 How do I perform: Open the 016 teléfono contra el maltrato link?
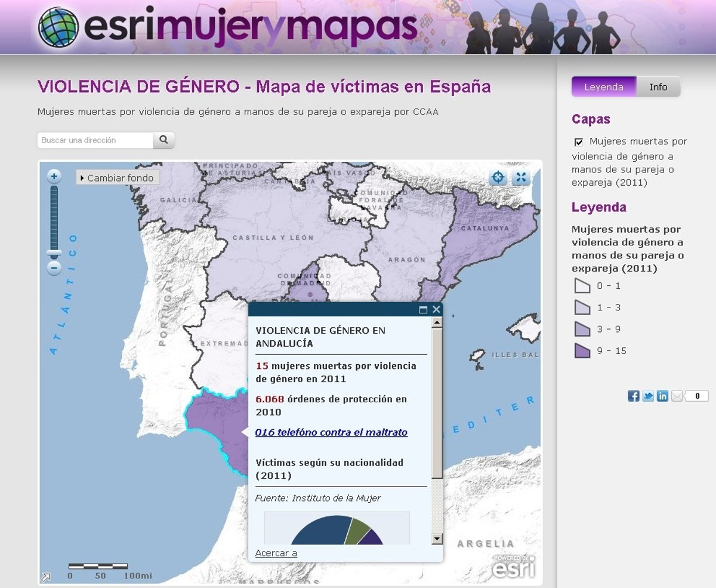(331, 432)
